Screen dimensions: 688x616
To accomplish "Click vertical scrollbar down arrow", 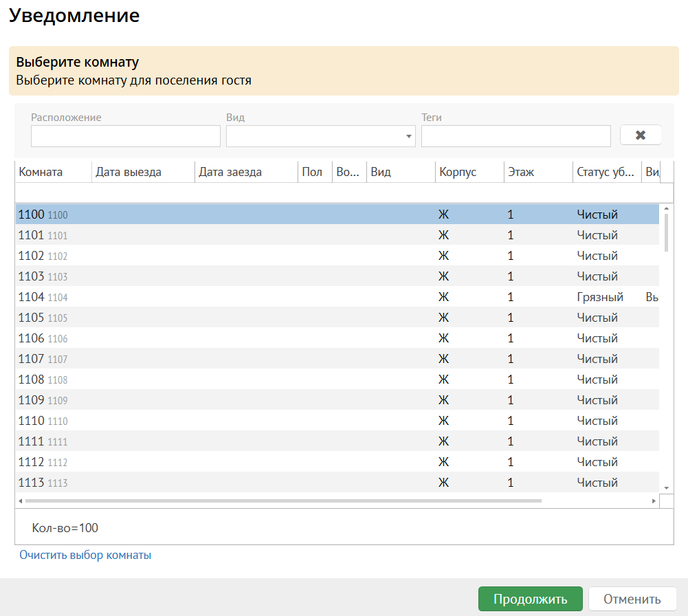I will (665, 487).
